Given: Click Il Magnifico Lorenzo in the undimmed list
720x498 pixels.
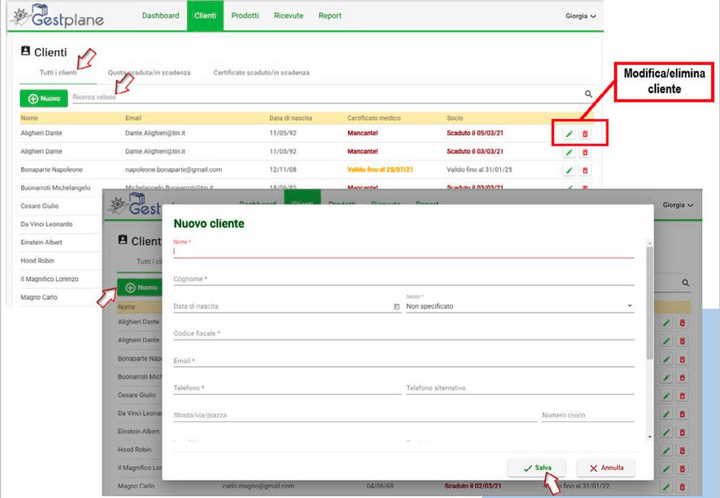Looking at the screenshot, I should click(x=50, y=279).
